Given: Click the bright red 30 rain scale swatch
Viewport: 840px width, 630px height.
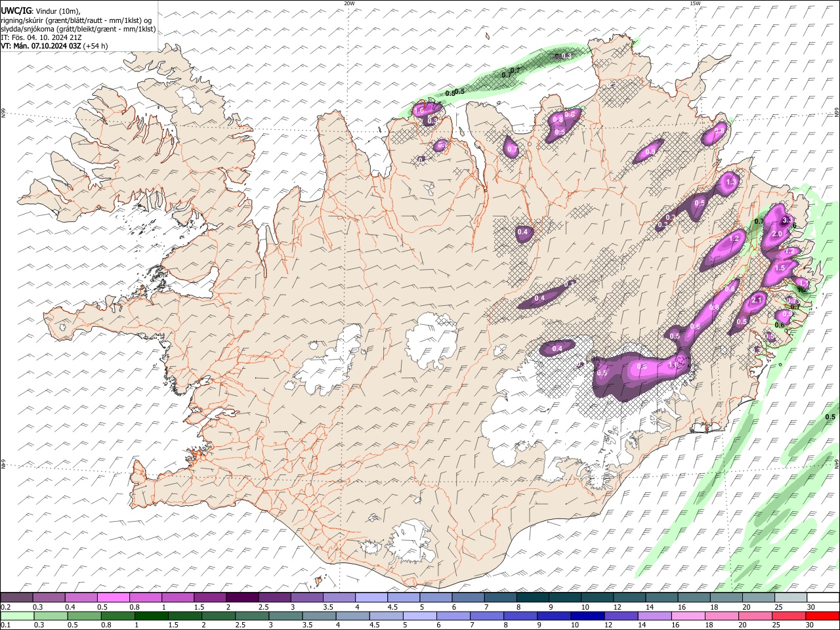Looking at the screenshot, I should click(822, 616).
